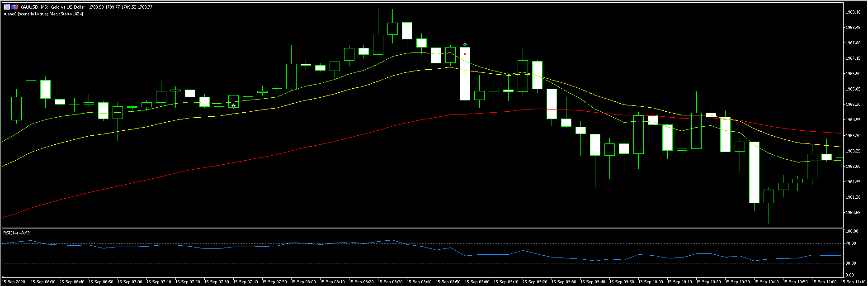
Task: Click the 15 Sep 11:00 time label
Action: (825, 282)
